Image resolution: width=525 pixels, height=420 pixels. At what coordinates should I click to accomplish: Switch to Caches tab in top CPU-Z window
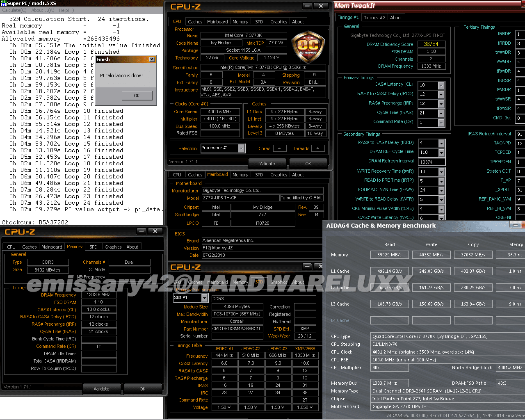[195, 22]
